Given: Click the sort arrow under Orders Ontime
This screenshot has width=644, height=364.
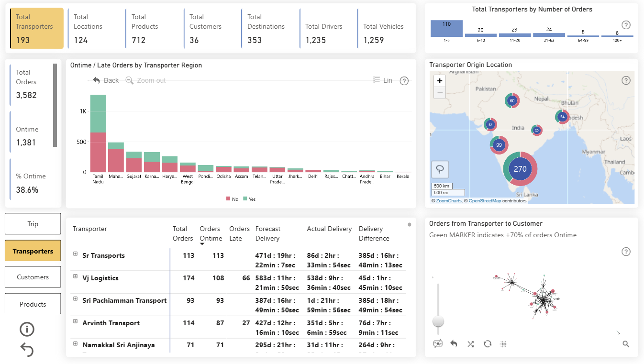Looking at the screenshot, I should [202, 244].
